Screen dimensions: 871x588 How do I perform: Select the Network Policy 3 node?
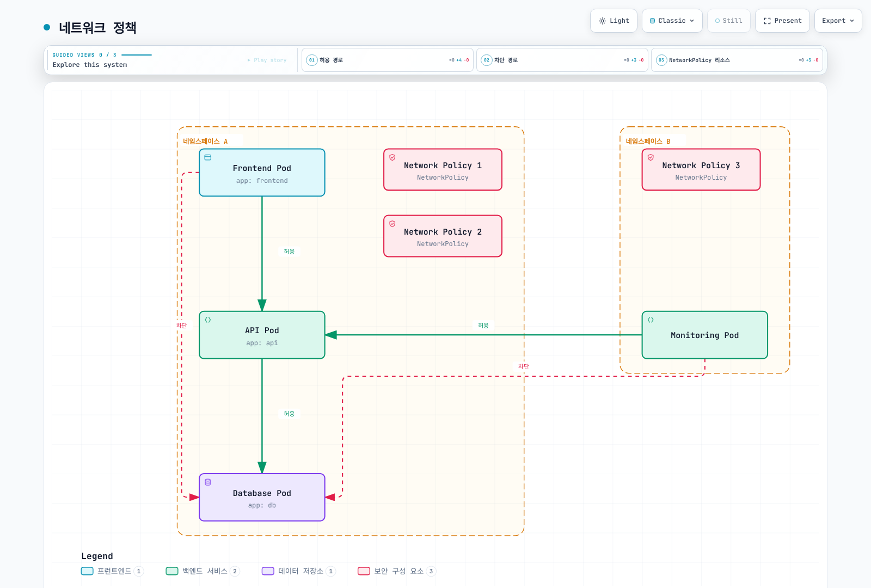click(x=701, y=169)
